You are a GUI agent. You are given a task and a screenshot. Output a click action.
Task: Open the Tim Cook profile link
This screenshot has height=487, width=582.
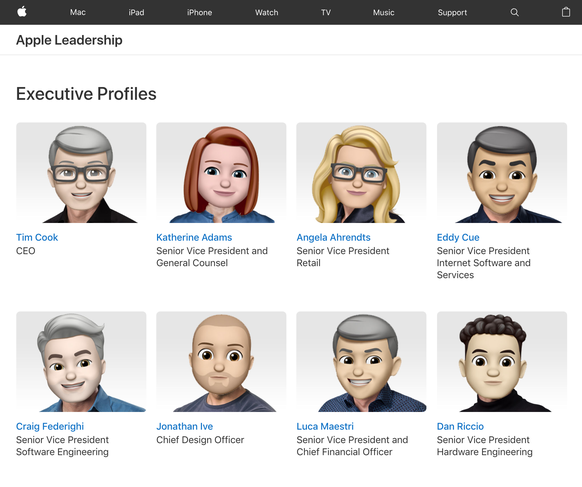[x=37, y=237]
